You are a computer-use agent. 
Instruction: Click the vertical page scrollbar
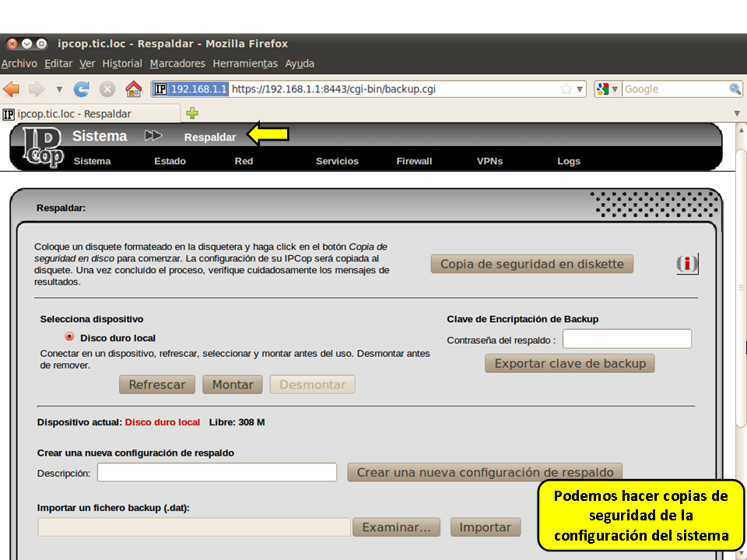(x=741, y=311)
